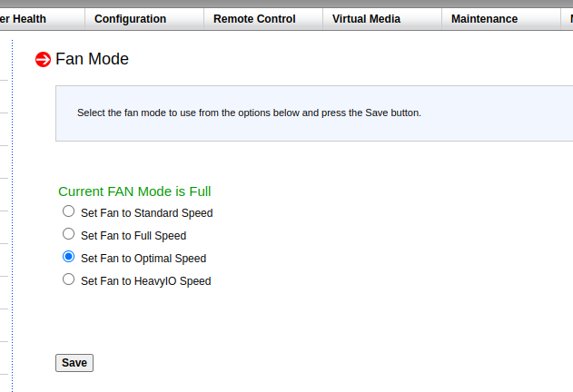The image size is (573, 392).
Task: Click the 'Set Fan to Full Speed' label text
Action: point(133,236)
